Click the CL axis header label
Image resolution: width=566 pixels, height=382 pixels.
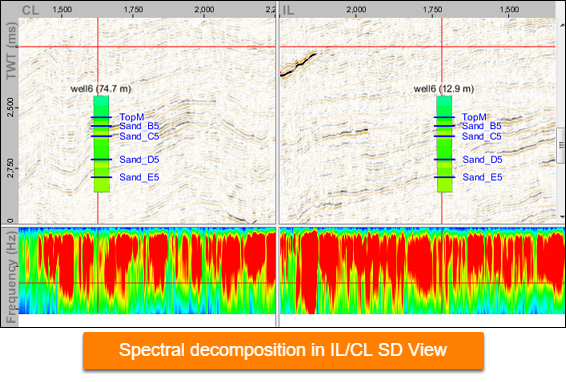click(30, 10)
